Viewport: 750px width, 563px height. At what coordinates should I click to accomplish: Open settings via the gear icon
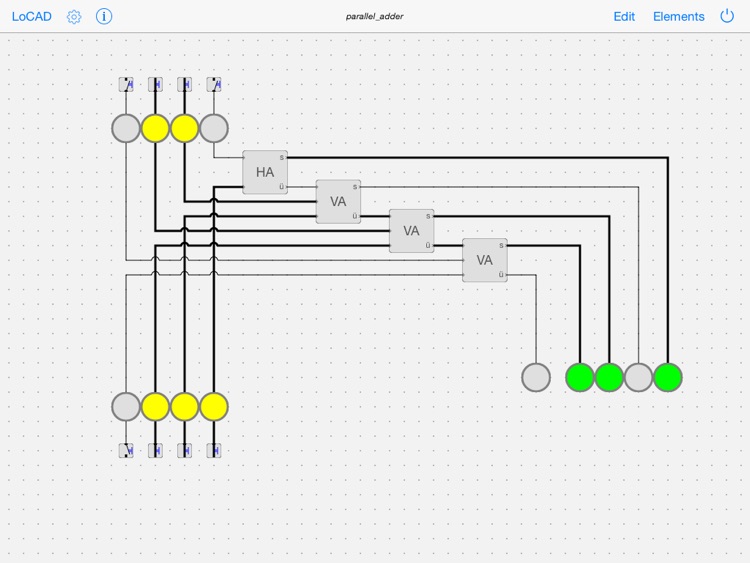coord(74,16)
